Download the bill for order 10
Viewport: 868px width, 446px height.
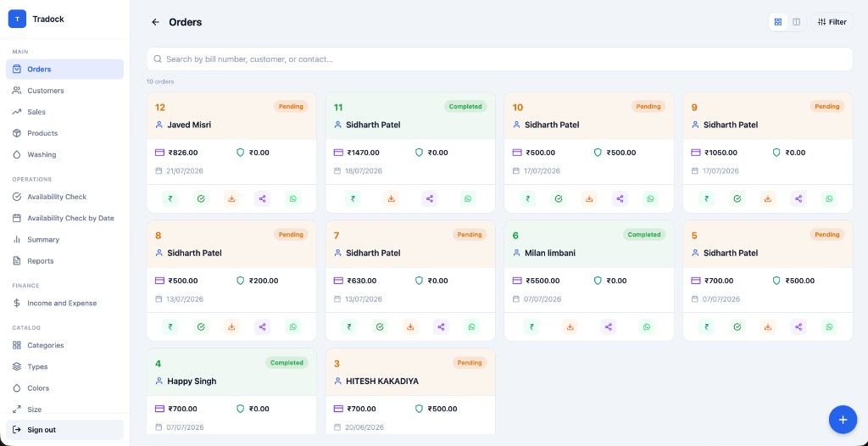589,198
